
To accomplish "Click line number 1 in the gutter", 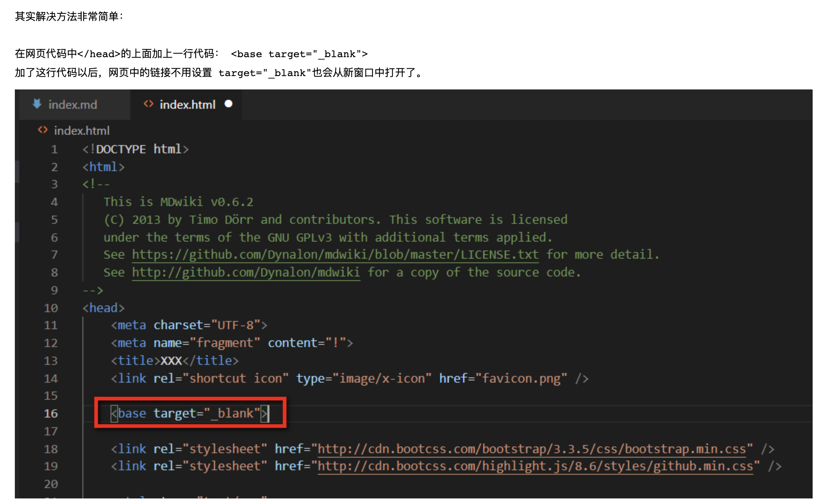I will tap(54, 149).
